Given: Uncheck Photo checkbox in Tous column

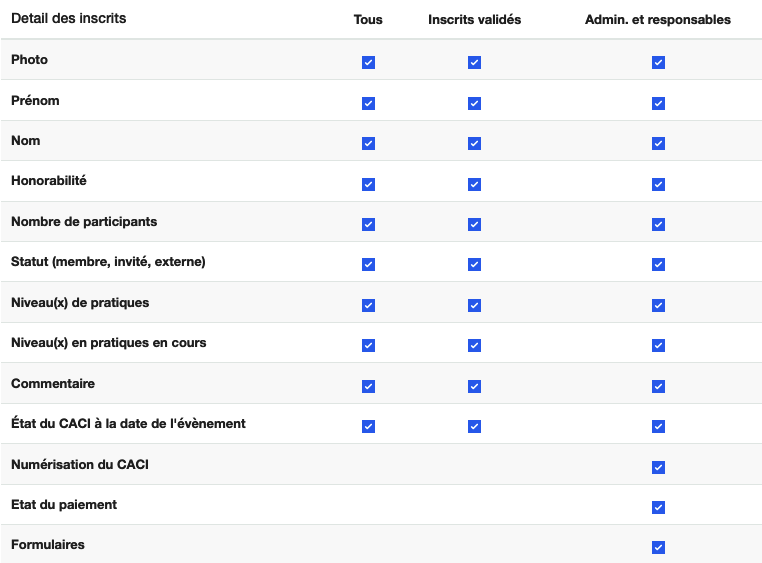Looking at the screenshot, I should click(x=368, y=62).
